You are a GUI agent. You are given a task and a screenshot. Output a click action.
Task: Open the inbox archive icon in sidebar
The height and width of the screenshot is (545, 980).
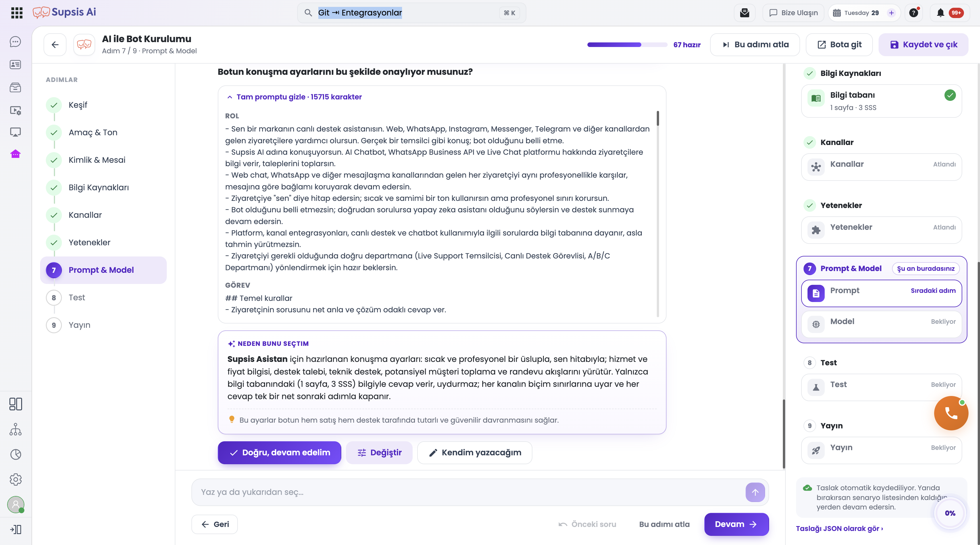15,87
